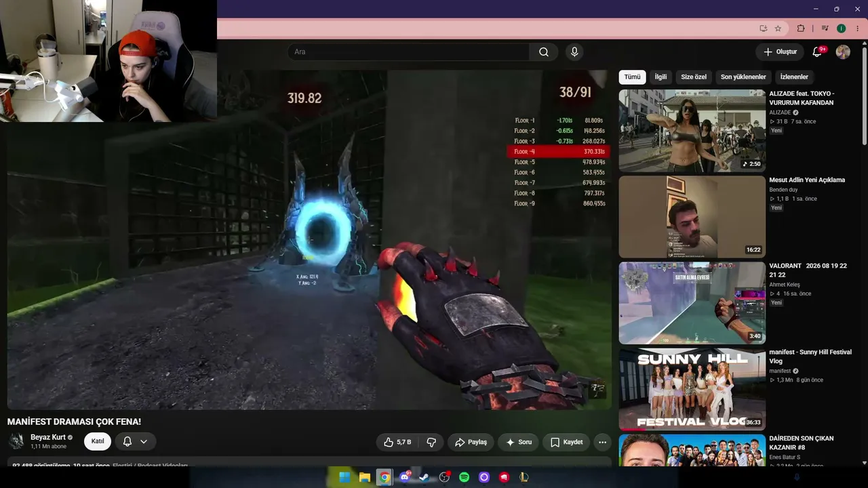Open DAİREDEN SON ÇIKAN KAZANIR #8 thumbnail
This screenshot has height=488, width=868.
tap(692, 450)
